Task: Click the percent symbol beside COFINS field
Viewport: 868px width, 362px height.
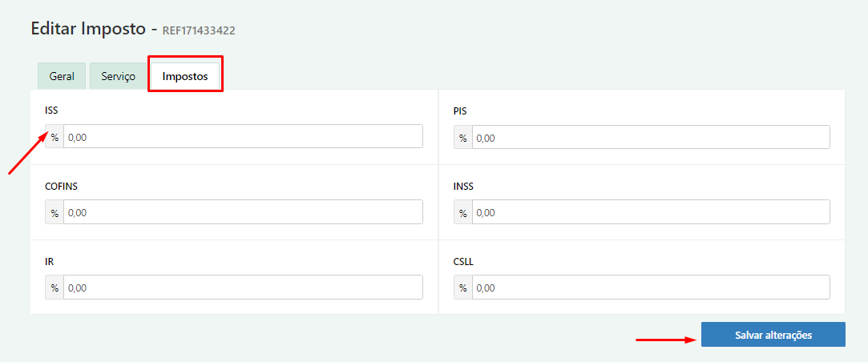Action: click(x=55, y=212)
